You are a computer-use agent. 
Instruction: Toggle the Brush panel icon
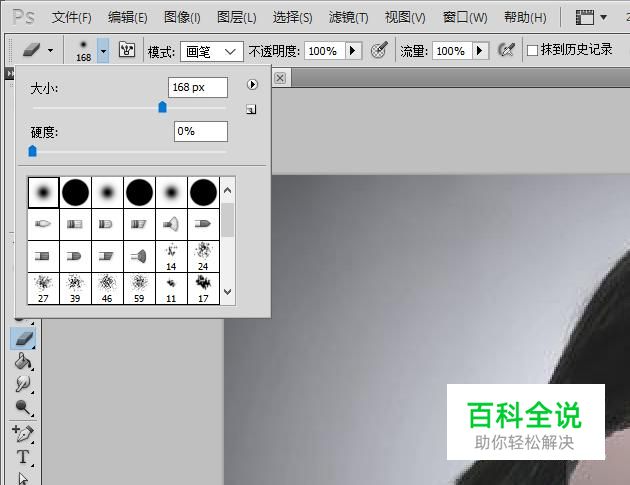click(x=127, y=50)
